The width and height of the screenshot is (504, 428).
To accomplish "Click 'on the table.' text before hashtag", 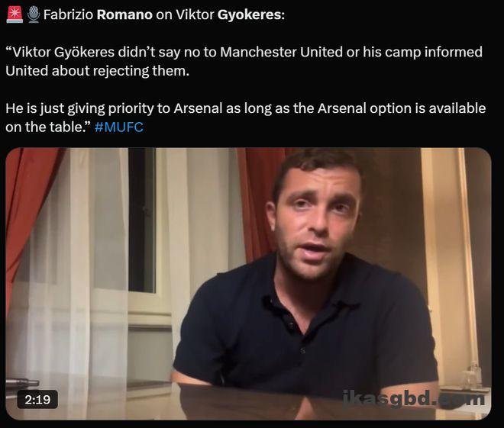I will 48,127.
